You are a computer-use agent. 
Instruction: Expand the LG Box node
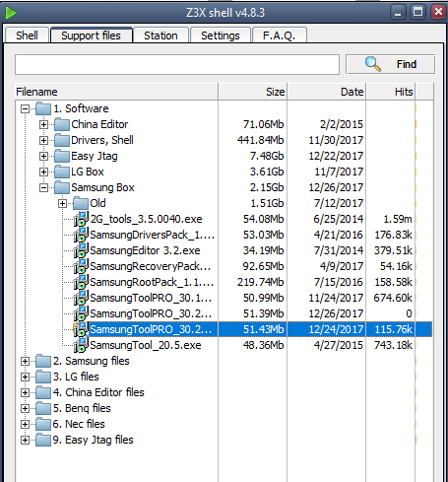pos(43,172)
